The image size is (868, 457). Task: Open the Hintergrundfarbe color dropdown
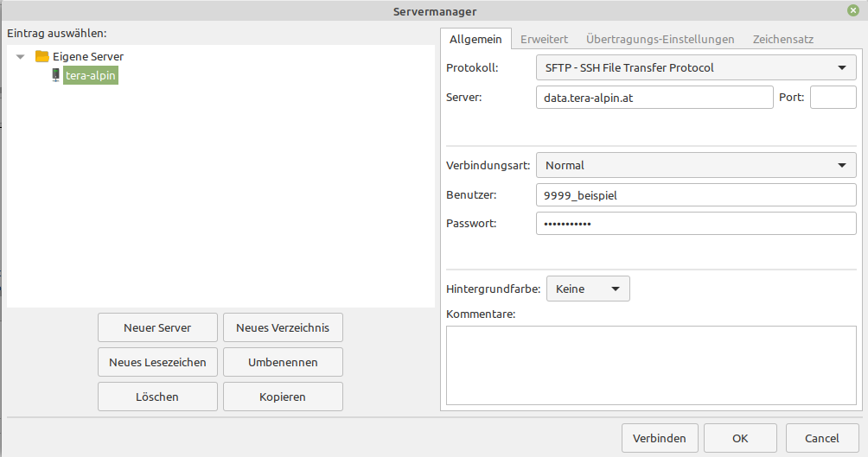[x=588, y=289]
